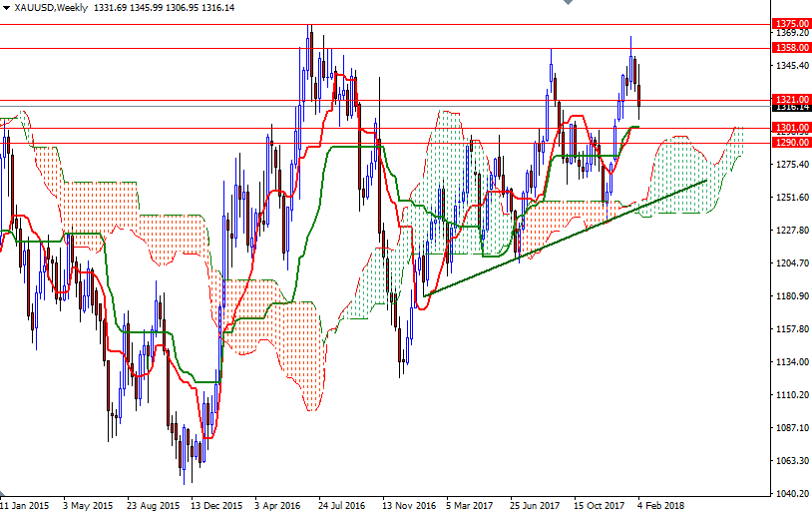Image resolution: width=812 pixels, height=513 pixels.
Task: Select the 1301.00 red price label
Action: 789,128
